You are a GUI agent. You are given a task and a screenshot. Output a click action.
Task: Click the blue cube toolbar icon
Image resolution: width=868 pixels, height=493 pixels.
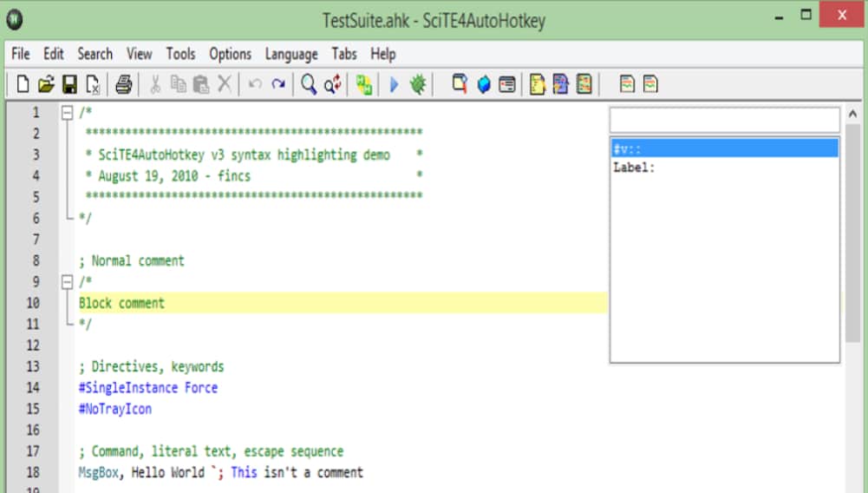coord(484,85)
